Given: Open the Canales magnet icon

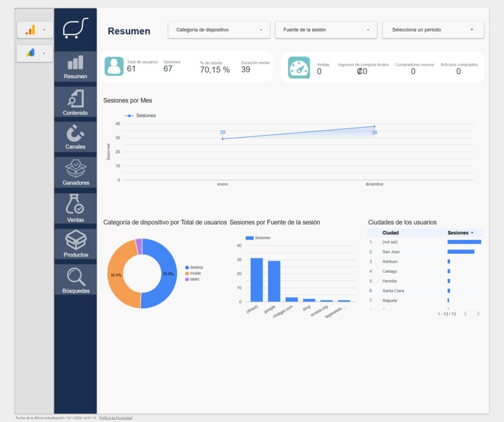Looking at the screenshot, I should [x=75, y=133].
